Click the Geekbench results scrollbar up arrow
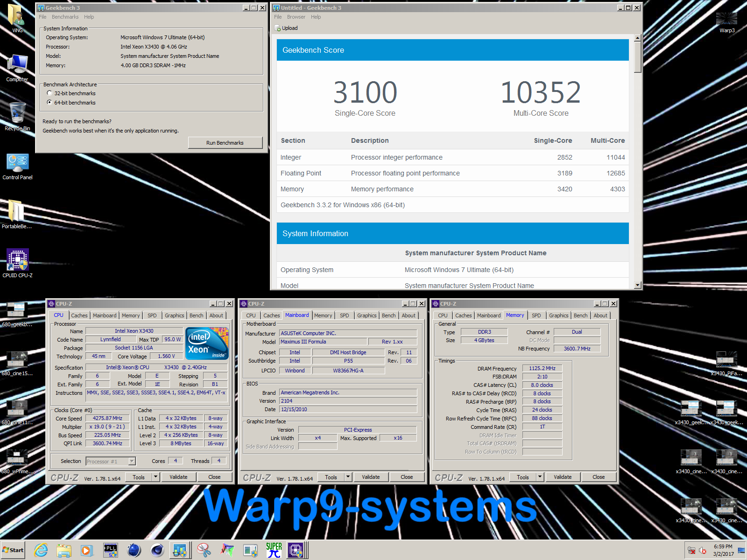 pyautogui.click(x=638, y=38)
